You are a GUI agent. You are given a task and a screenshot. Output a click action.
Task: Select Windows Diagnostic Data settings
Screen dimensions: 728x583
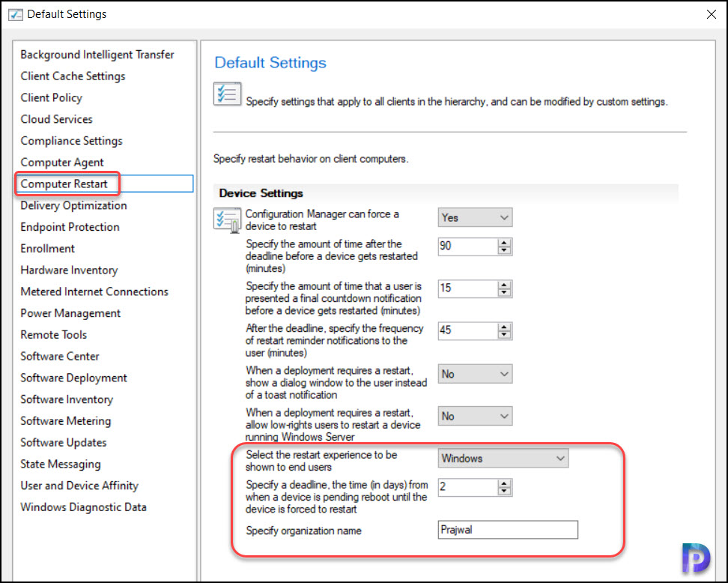[83, 507]
